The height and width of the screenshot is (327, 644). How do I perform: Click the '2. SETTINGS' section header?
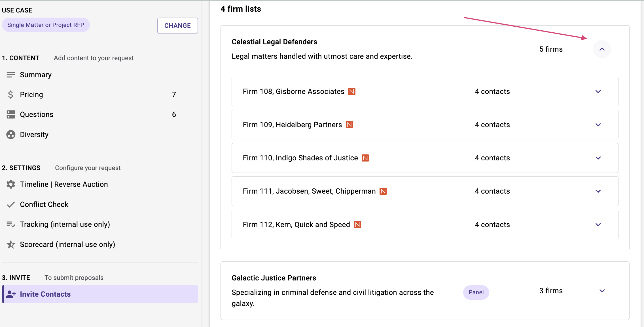click(21, 168)
